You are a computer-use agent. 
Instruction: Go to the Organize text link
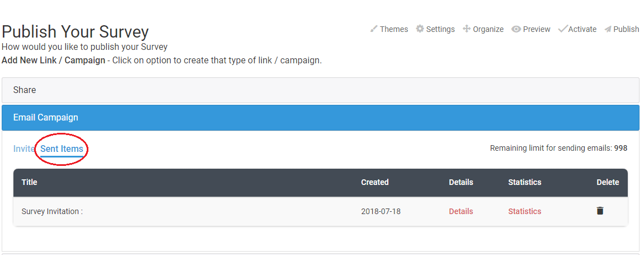(488, 29)
